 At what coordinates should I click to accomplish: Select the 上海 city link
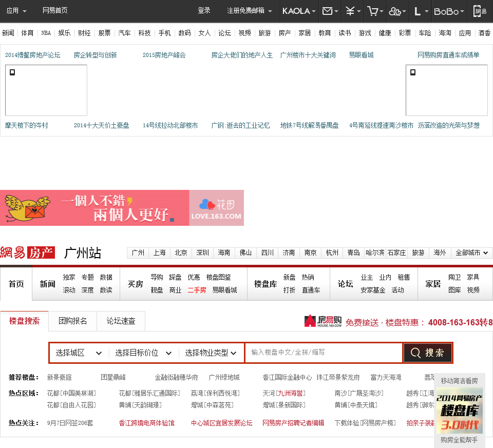pyautogui.click(x=159, y=252)
